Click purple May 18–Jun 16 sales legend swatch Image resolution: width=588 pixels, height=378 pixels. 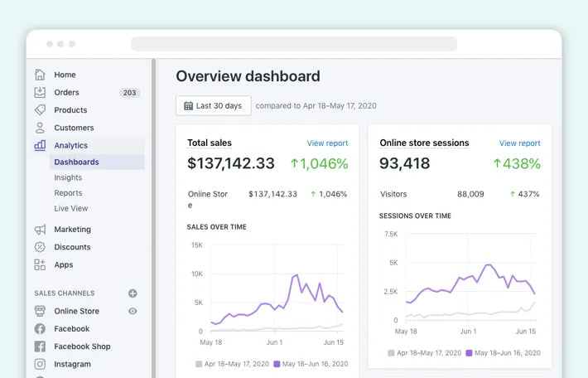pyautogui.click(x=277, y=364)
